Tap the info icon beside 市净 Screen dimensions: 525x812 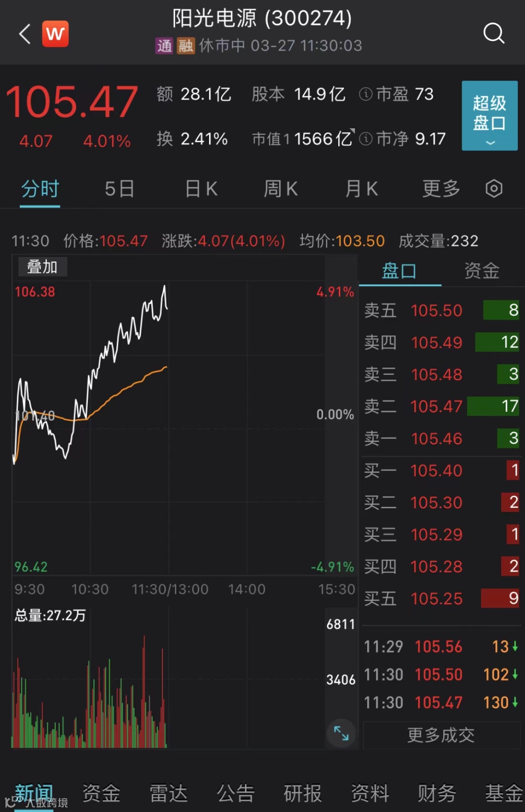click(366, 139)
